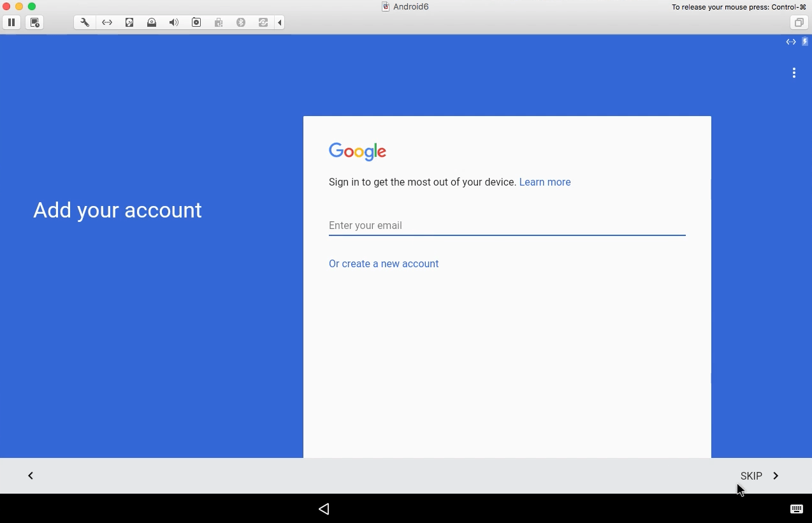
Task: Click the small blue status icon at edge
Action: pos(805,41)
